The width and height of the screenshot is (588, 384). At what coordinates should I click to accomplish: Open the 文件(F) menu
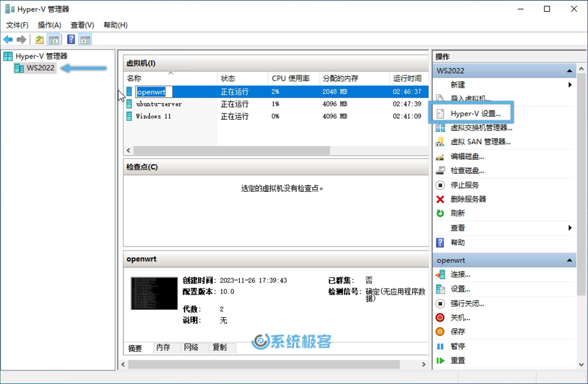coord(17,25)
